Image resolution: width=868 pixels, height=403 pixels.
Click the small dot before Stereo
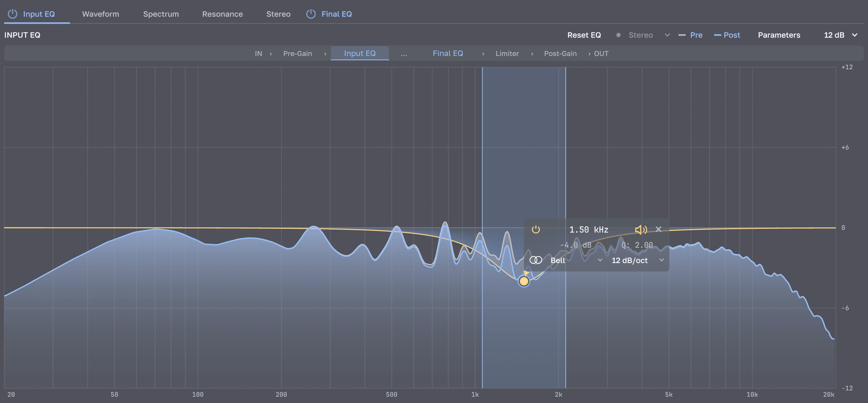(x=618, y=35)
